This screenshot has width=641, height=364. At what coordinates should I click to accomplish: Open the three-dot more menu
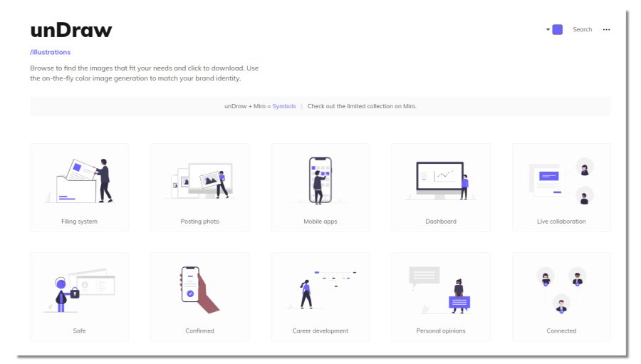[x=606, y=29]
